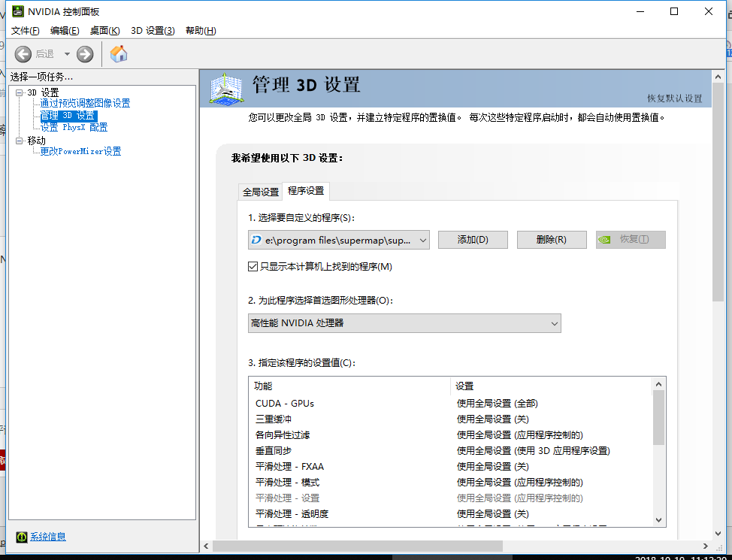Select 通过预览调整图像设置 in the tree
Screen dimensions: 732x560
point(85,103)
